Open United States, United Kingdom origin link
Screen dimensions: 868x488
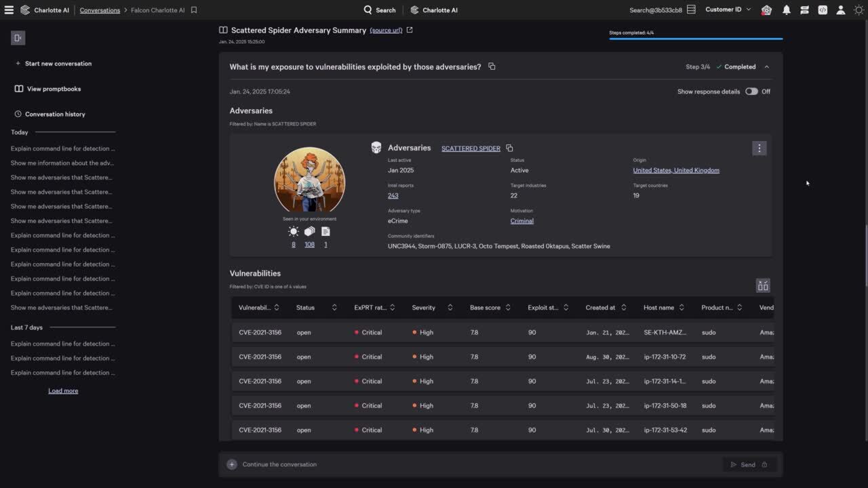(676, 170)
